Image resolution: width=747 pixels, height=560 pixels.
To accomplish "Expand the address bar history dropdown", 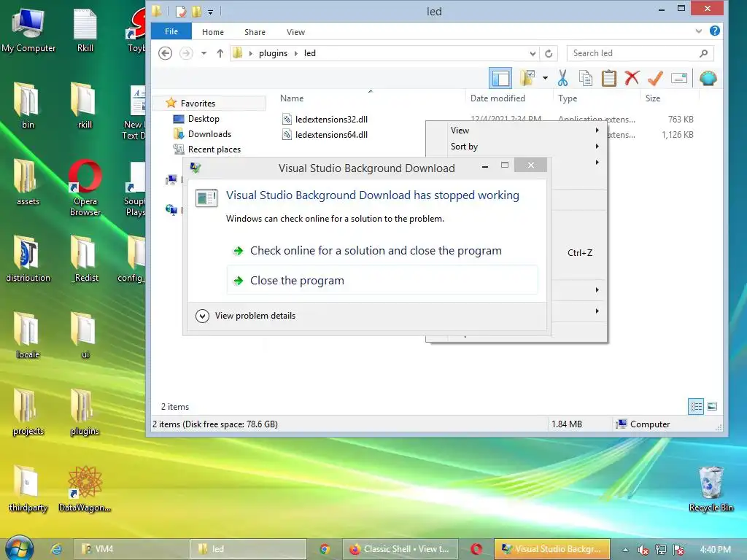I will pyautogui.click(x=532, y=53).
